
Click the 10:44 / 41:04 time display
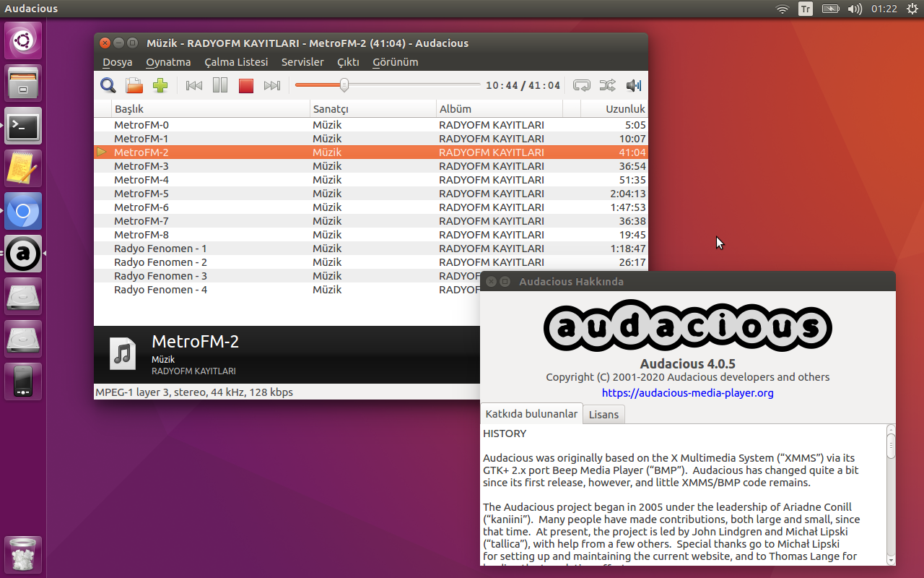tap(523, 86)
